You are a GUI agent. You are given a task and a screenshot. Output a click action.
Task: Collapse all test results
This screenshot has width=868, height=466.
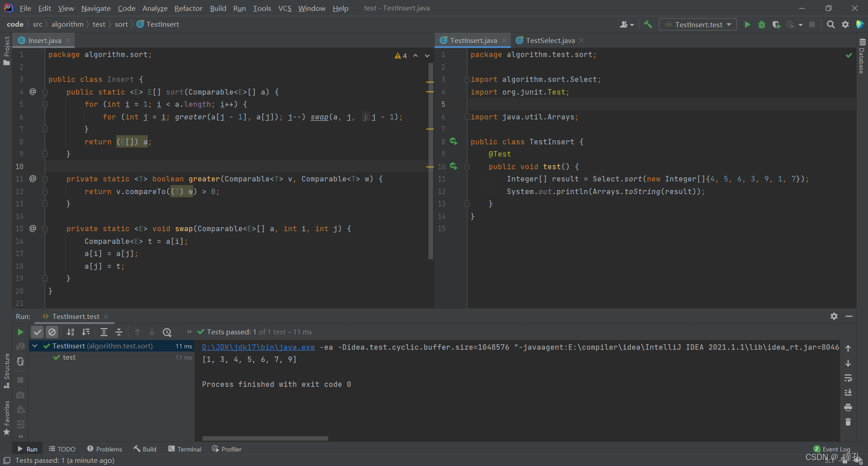(x=119, y=332)
